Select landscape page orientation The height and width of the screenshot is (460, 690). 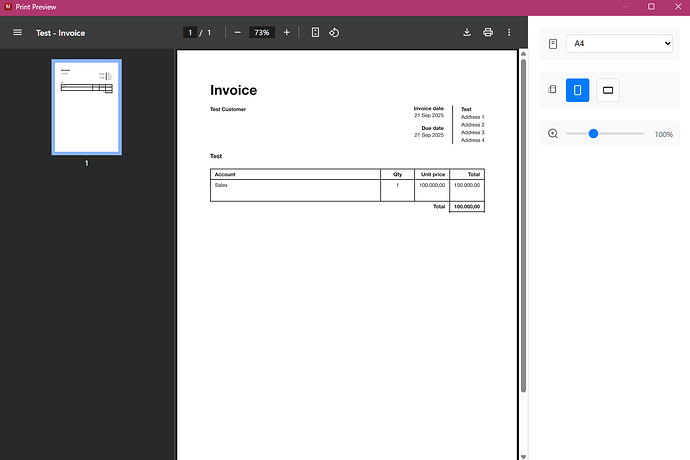coord(608,90)
